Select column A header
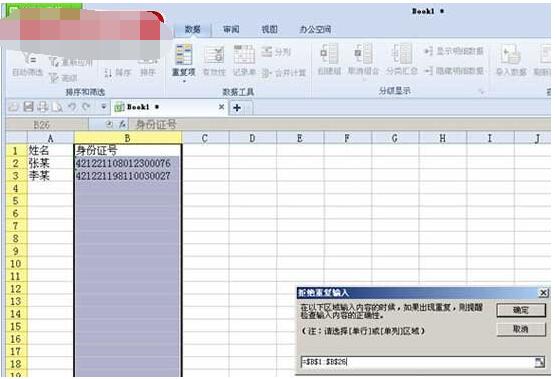Screen dimensions: 556x379 50,138
